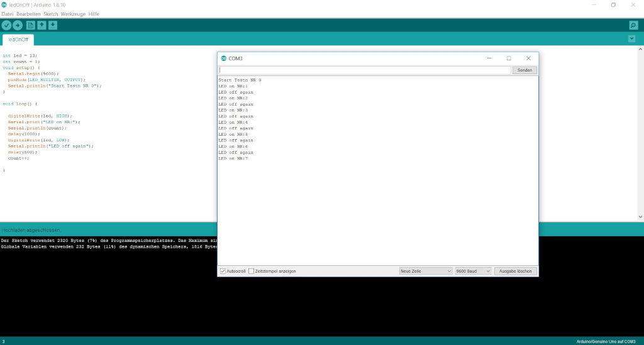Click the COM3 window Arduino logo icon
Image resolution: width=644 pixels, height=345 pixels.
point(223,58)
